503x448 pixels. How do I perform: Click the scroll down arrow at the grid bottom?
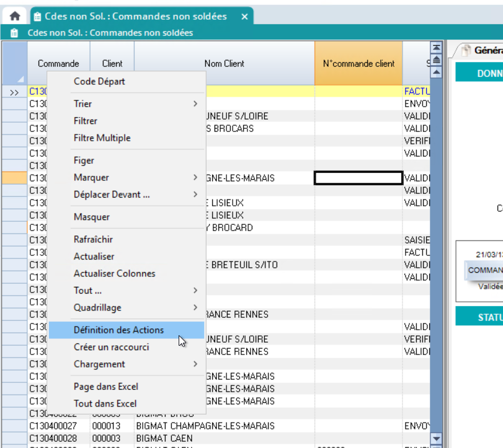[x=436, y=439]
